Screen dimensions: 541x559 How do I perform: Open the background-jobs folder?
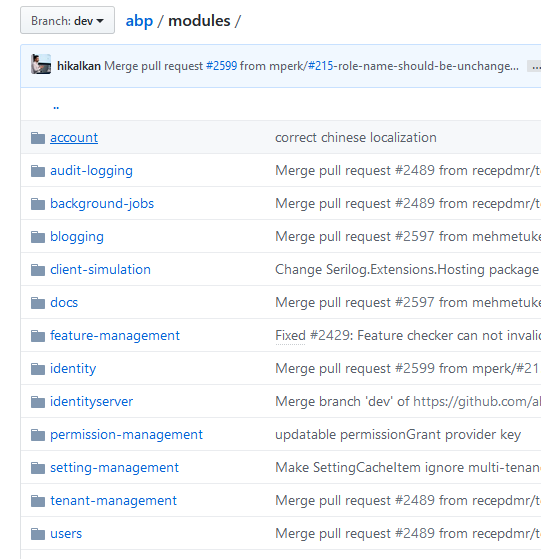pos(102,204)
